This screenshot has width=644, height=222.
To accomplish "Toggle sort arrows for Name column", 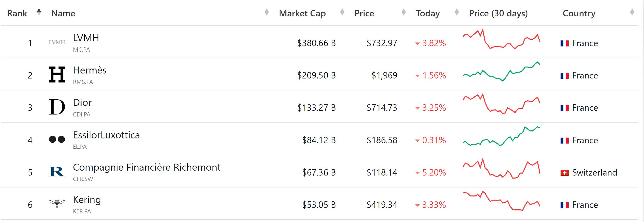I will click(266, 12).
